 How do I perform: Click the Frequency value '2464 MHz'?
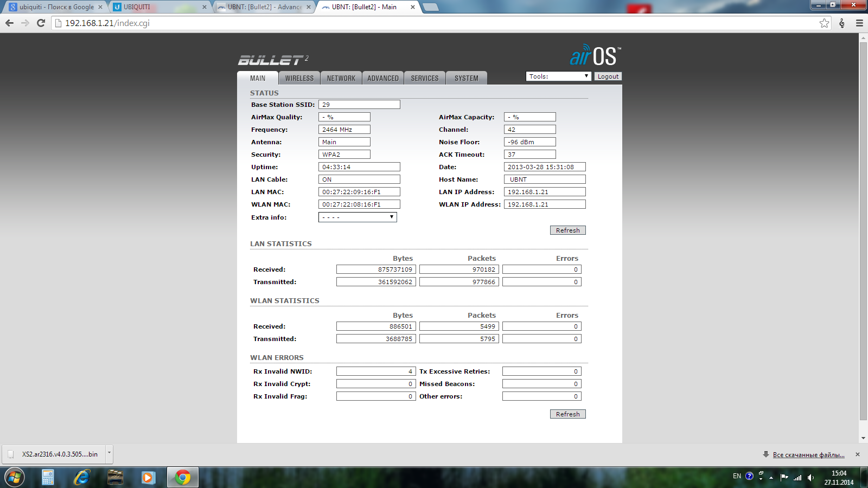tap(344, 130)
